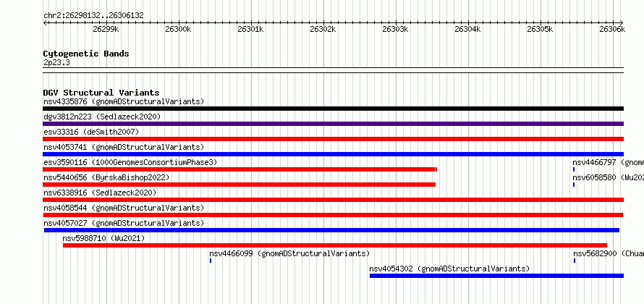Select the small blue nsv6058580 variant mark
The image size is (644, 304).
point(574,185)
